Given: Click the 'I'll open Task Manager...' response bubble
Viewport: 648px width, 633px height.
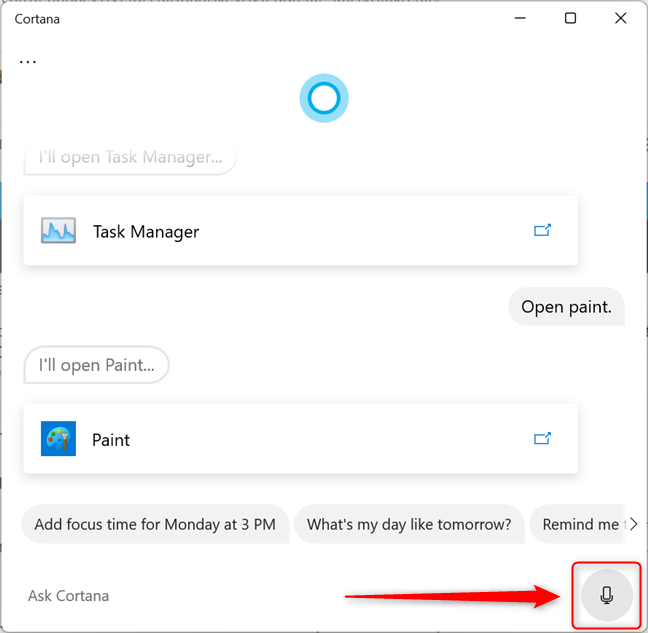Looking at the screenshot, I should pos(130,157).
